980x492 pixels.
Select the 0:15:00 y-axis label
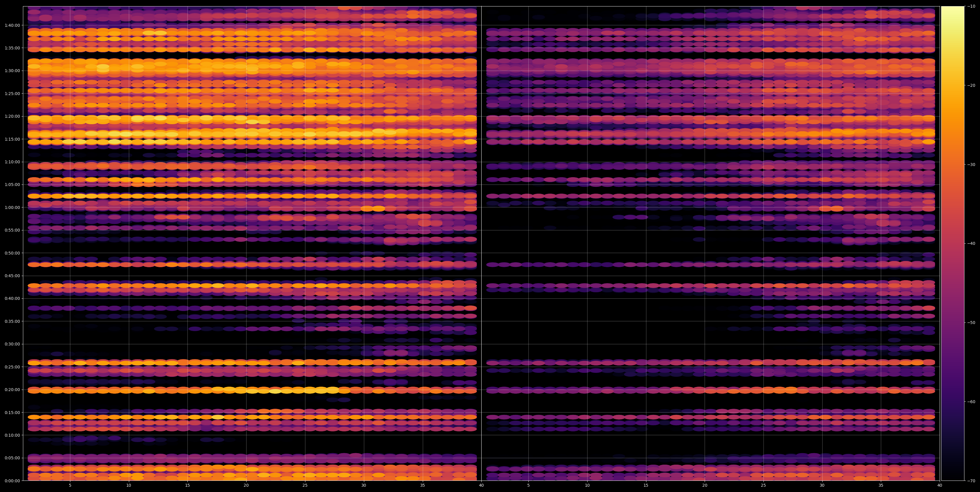[12, 413]
